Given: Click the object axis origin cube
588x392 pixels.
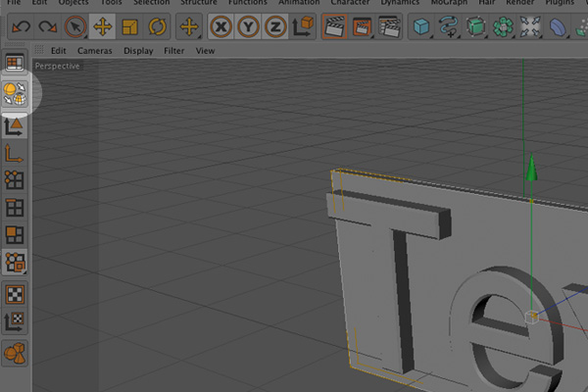Looking at the screenshot, I should coord(532,318).
